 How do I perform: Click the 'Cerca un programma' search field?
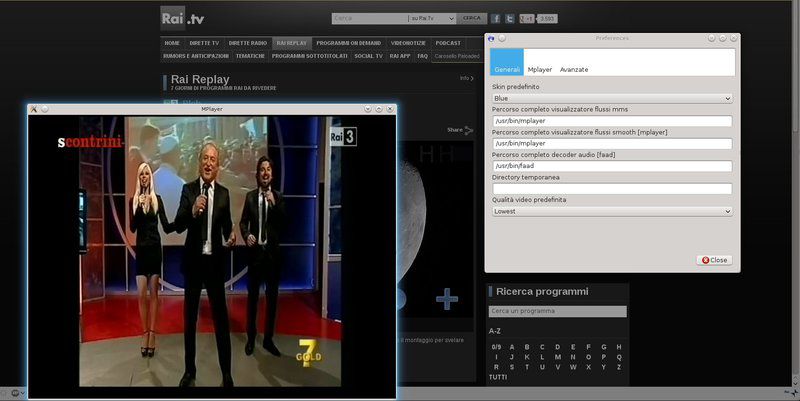pos(558,311)
